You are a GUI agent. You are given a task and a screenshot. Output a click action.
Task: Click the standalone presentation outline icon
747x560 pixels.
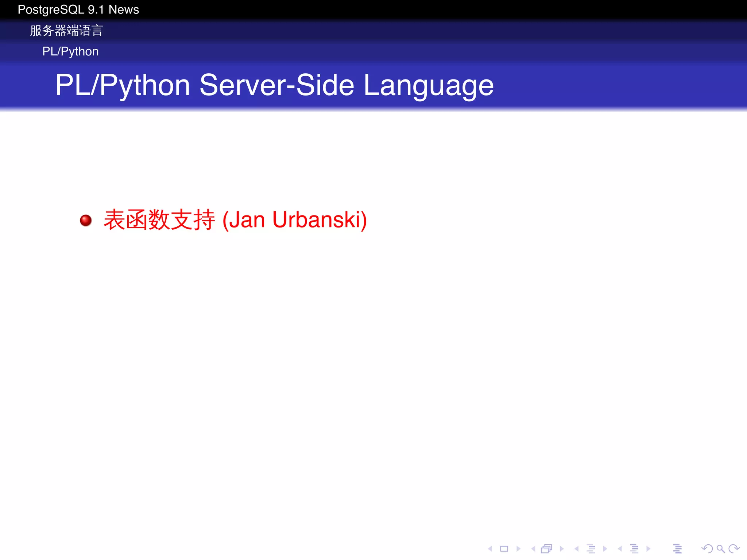coord(677,548)
